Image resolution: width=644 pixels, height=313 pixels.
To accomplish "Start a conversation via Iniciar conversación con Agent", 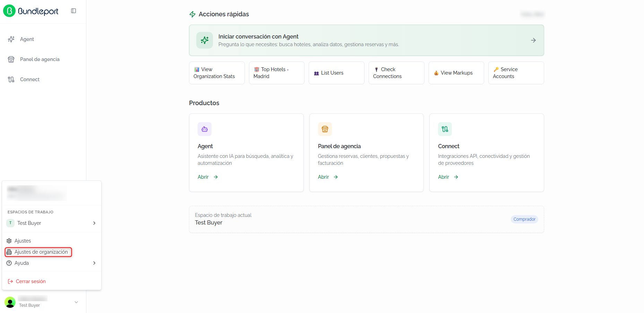I will [367, 40].
